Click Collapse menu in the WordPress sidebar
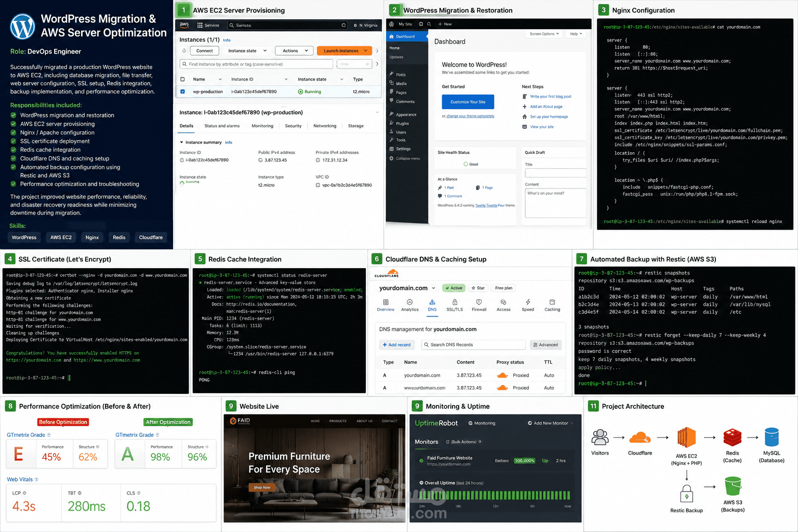 tap(405, 158)
